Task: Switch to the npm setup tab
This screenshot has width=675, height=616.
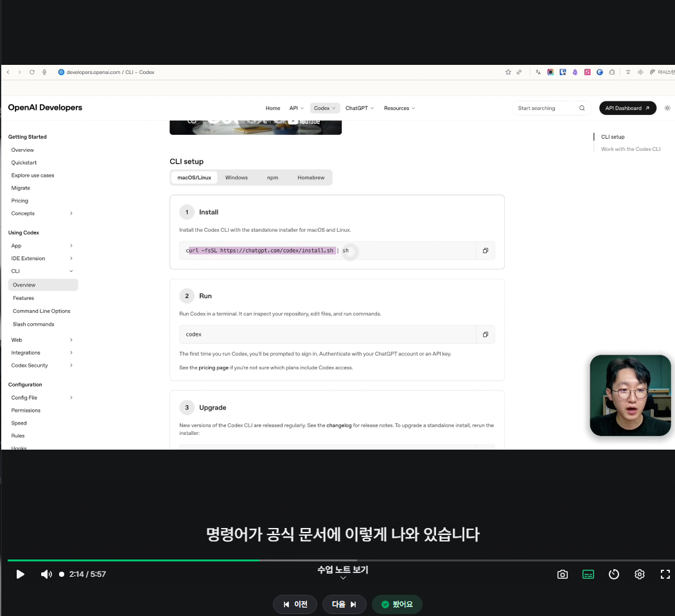Action: [272, 178]
